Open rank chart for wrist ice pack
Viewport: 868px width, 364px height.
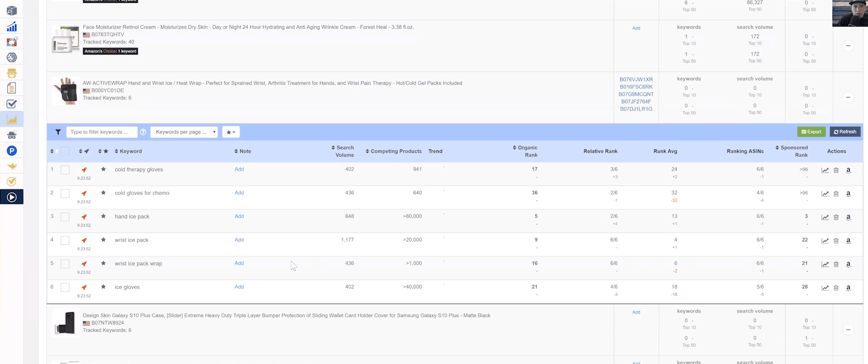(825, 240)
